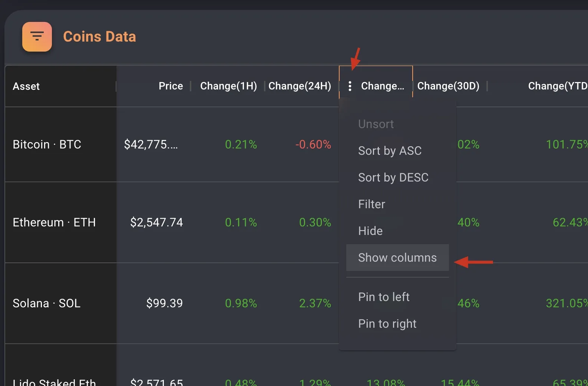This screenshot has height=386, width=588.
Task: Choose Hide to hide this column
Action: click(x=397, y=231)
